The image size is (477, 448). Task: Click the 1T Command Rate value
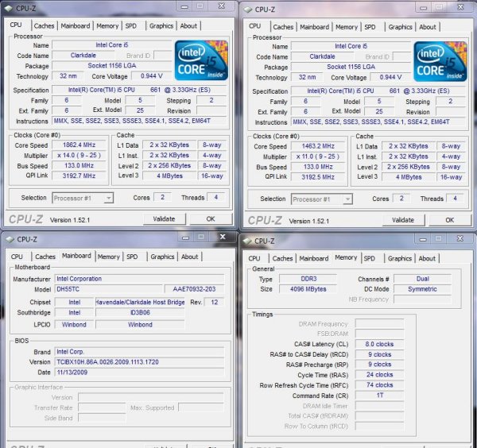point(380,396)
